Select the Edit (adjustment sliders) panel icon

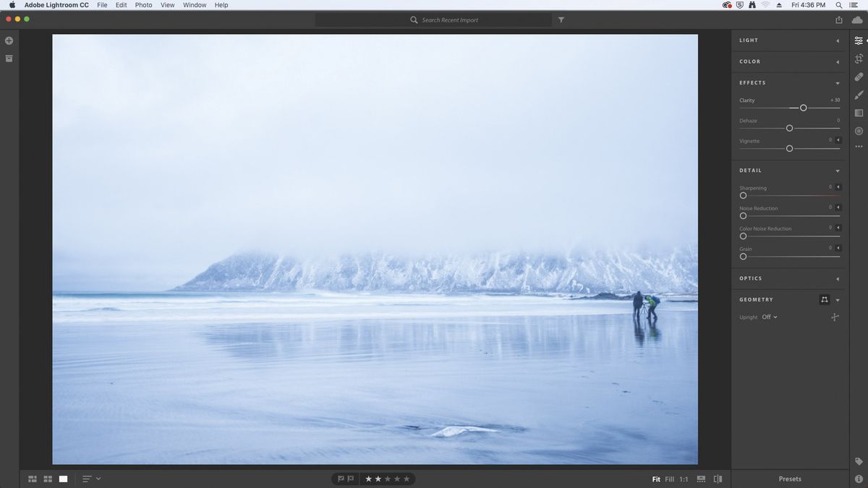coord(859,40)
